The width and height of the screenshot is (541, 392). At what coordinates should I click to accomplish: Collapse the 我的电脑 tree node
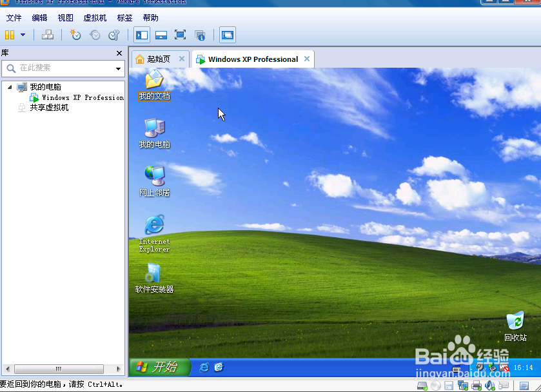[10, 87]
